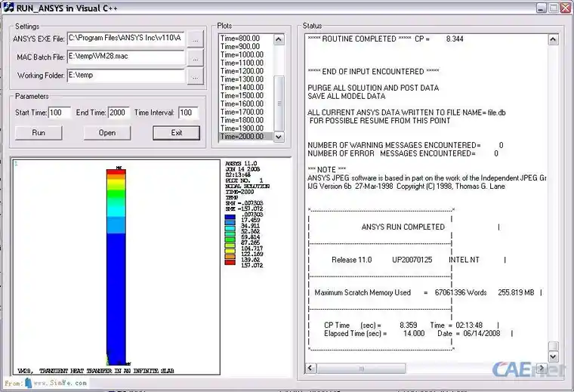
Task: Edit the Working Folder field
Action: click(126, 76)
